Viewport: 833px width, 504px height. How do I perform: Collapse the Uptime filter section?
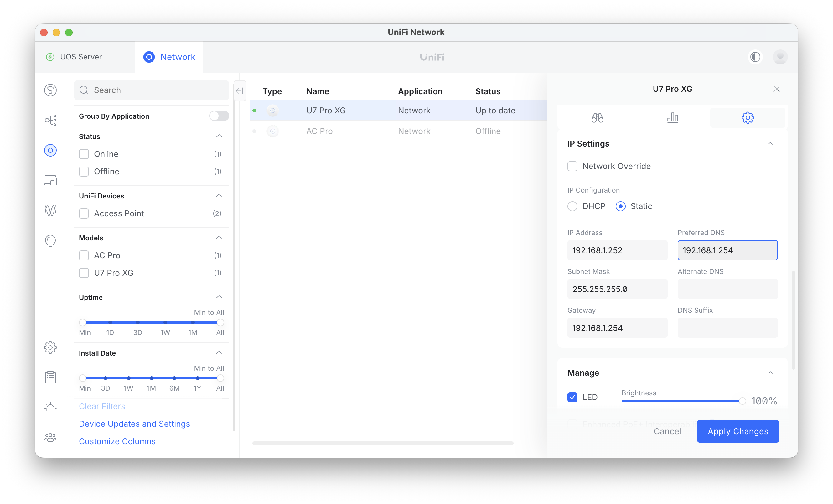coord(219,297)
